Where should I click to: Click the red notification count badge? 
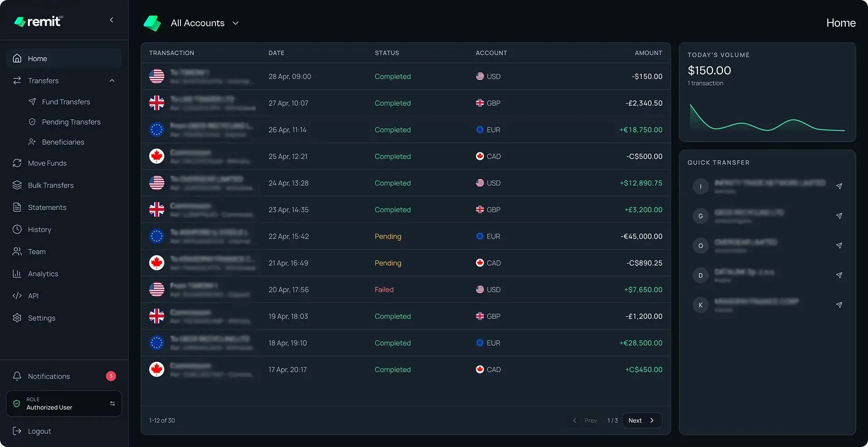pos(111,376)
